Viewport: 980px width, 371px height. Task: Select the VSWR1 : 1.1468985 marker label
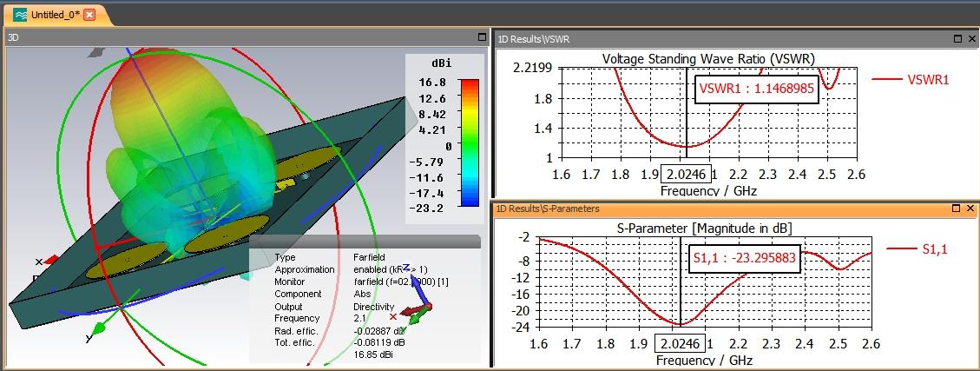756,89
